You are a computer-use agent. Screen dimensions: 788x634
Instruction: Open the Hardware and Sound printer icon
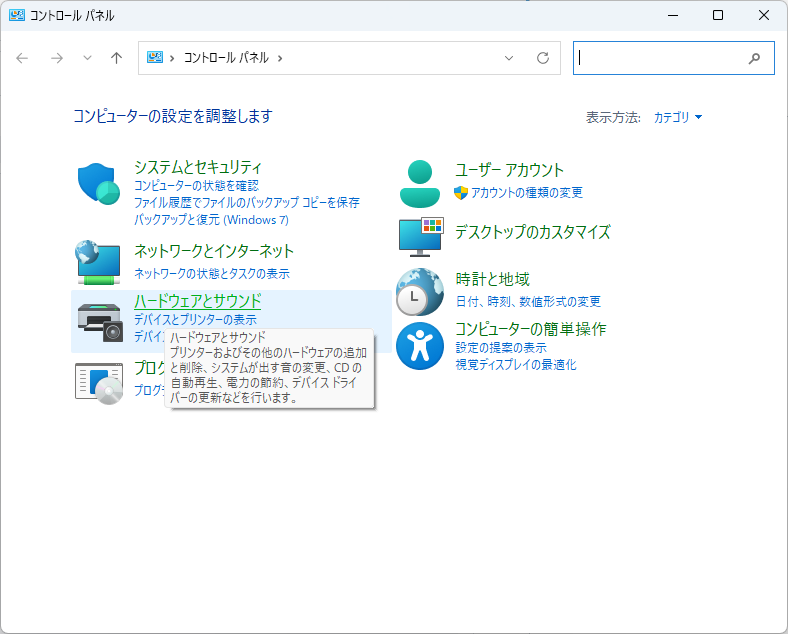(x=100, y=323)
